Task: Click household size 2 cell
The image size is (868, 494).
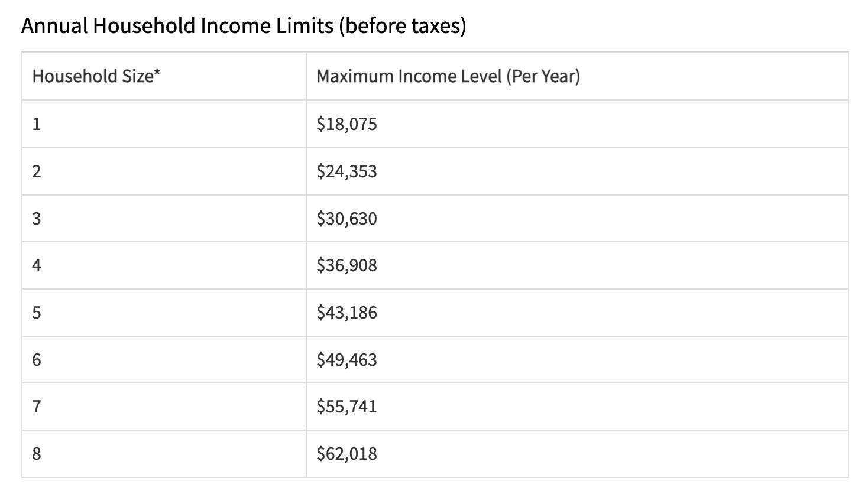Action: tap(164, 171)
